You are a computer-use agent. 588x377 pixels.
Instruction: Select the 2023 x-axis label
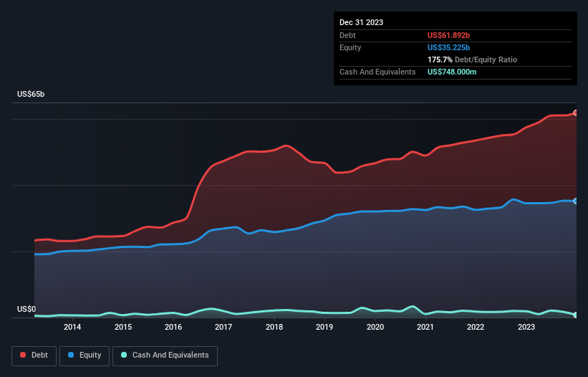(x=526, y=327)
